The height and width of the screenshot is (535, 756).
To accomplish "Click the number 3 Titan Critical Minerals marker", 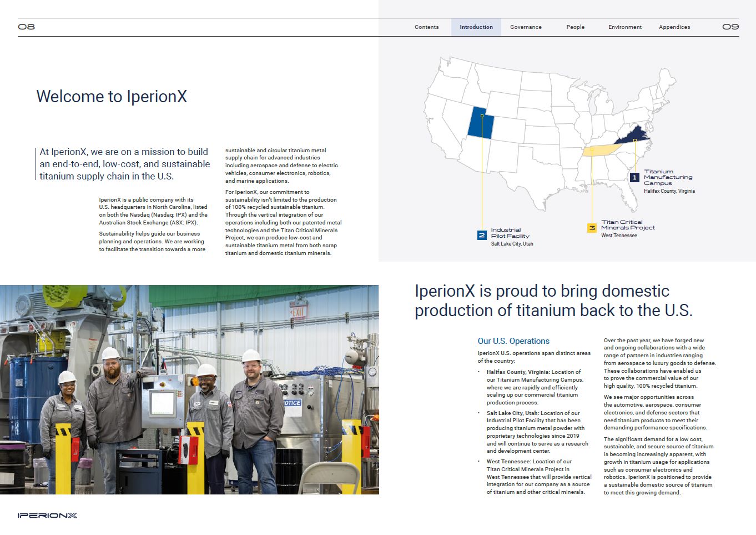I will [x=592, y=228].
